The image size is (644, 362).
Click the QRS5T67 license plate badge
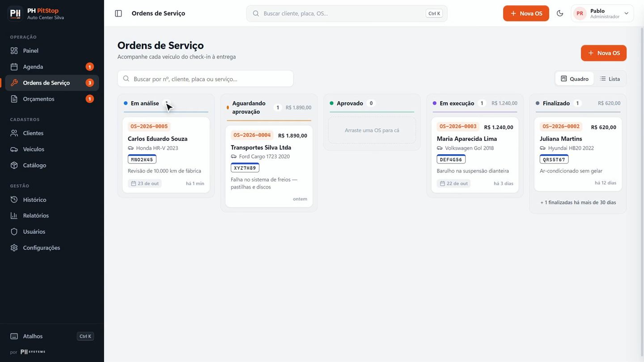click(554, 159)
